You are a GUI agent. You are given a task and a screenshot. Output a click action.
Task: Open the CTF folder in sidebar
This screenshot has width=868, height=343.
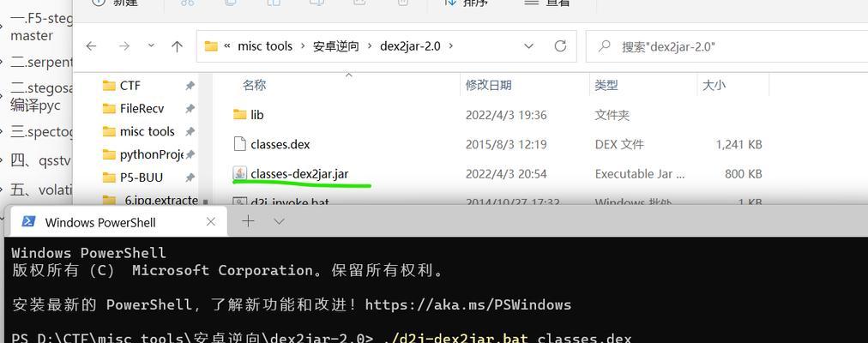130,85
